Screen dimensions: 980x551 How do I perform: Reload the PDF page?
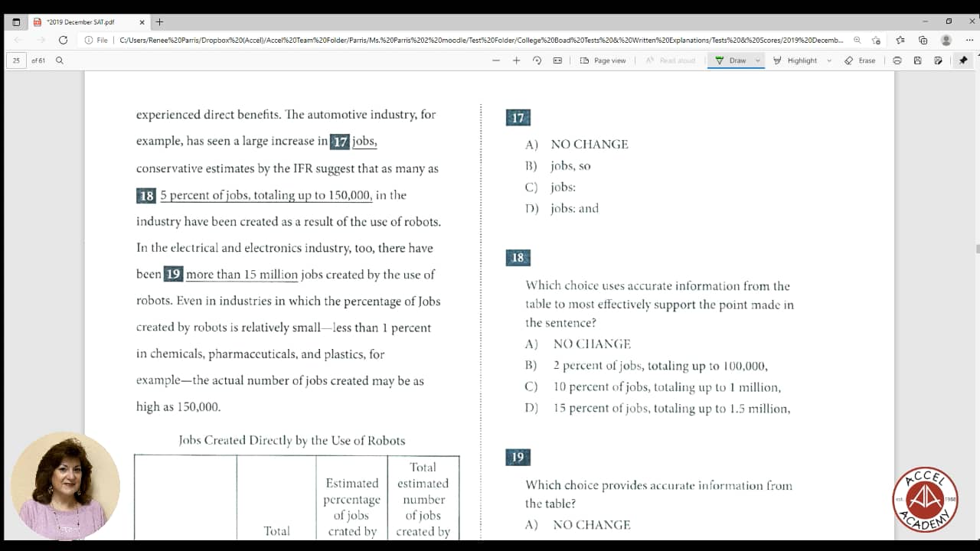(64, 40)
